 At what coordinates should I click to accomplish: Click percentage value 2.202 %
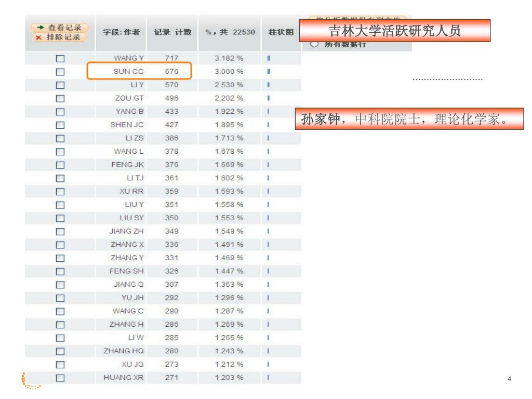[x=229, y=98]
